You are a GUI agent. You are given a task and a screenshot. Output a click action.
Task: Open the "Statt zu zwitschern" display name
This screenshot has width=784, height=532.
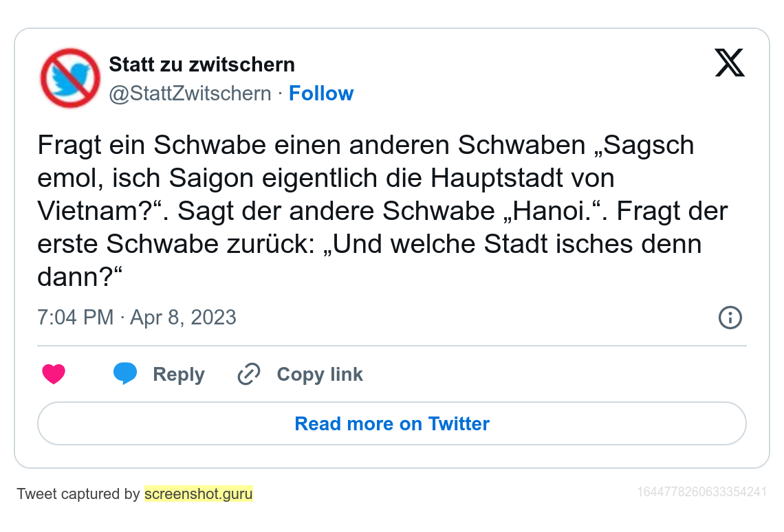tap(202, 65)
